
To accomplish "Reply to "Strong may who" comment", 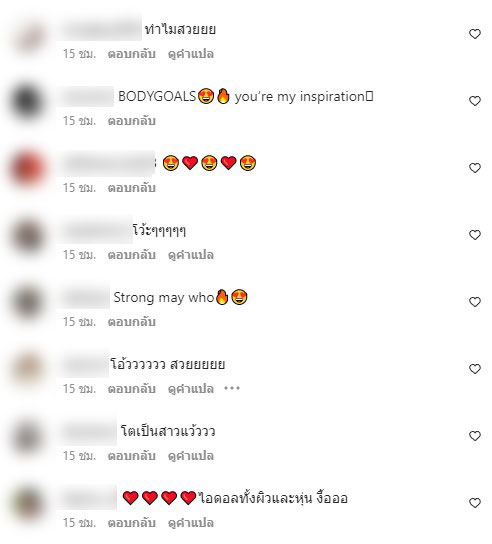I will click(x=132, y=322).
